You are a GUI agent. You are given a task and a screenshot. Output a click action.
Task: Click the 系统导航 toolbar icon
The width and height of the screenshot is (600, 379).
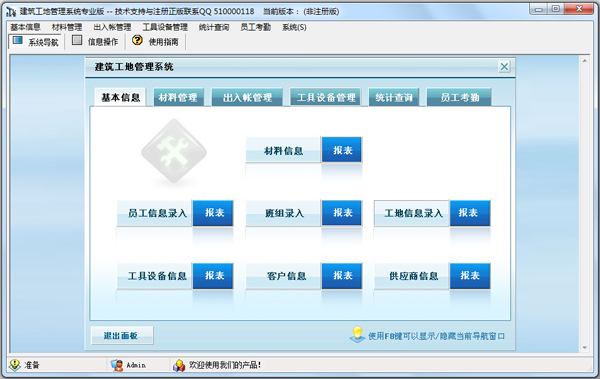pyautogui.click(x=18, y=41)
